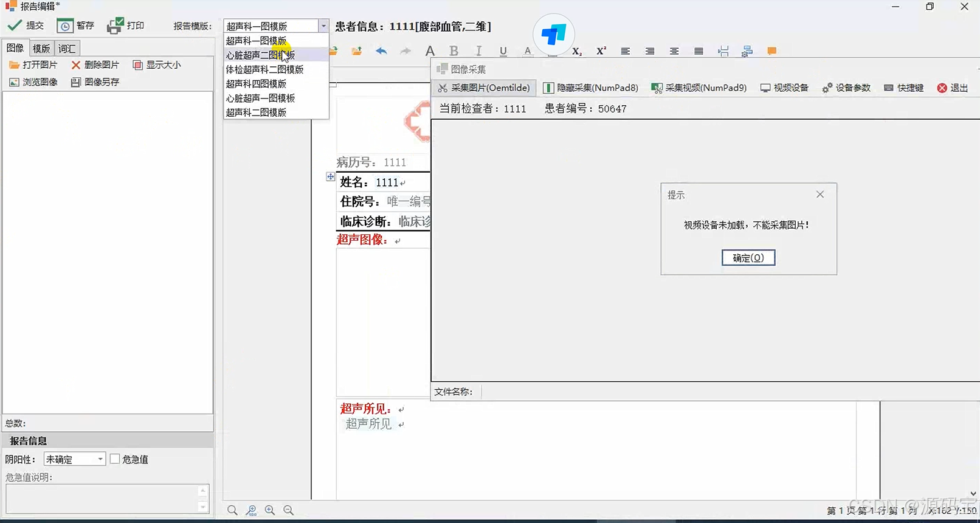Click 显示大小 display size button
Screen dimensions: 980x523
(x=157, y=64)
